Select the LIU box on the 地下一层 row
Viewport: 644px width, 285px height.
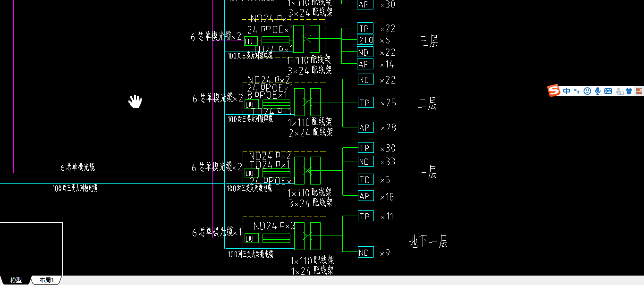(252, 238)
